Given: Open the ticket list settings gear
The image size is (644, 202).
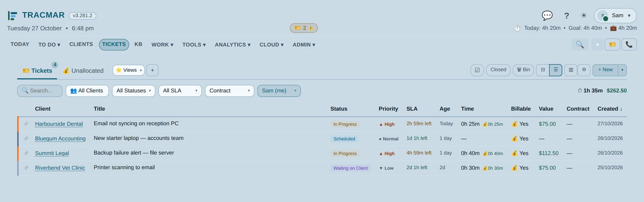Looking at the screenshot, I should (584, 70).
